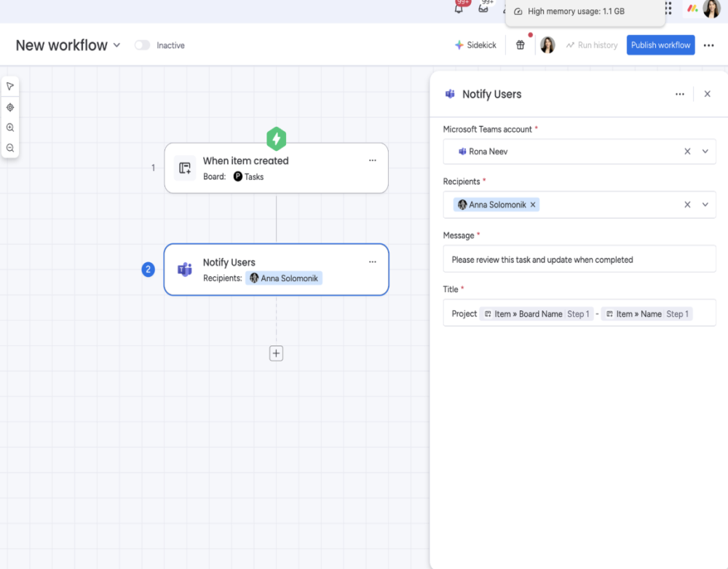Click the Publish workflow button
This screenshot has width=728, height=569.
[660, 45]
